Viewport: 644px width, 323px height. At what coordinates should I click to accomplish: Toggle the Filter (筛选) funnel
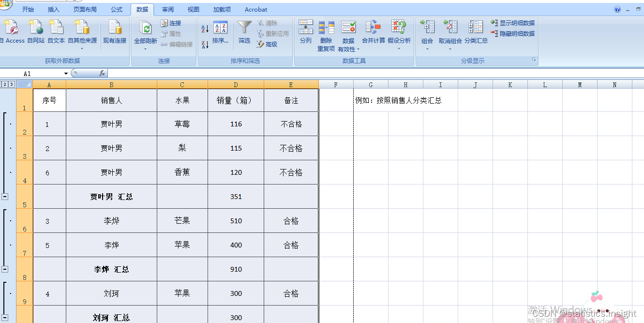(x=244, y=32)
